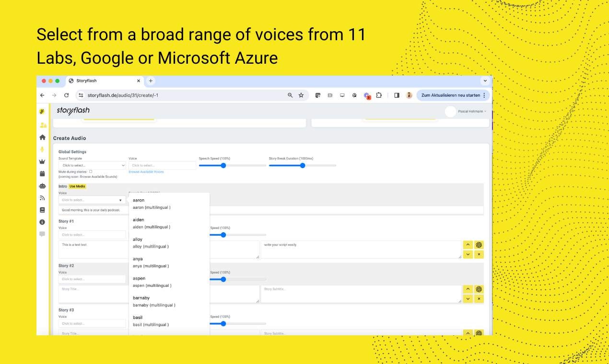The width and height of the screenshot is (609, 364).
Task: Click the Story #2 Story Subtitle field
Action: (361, 294)
